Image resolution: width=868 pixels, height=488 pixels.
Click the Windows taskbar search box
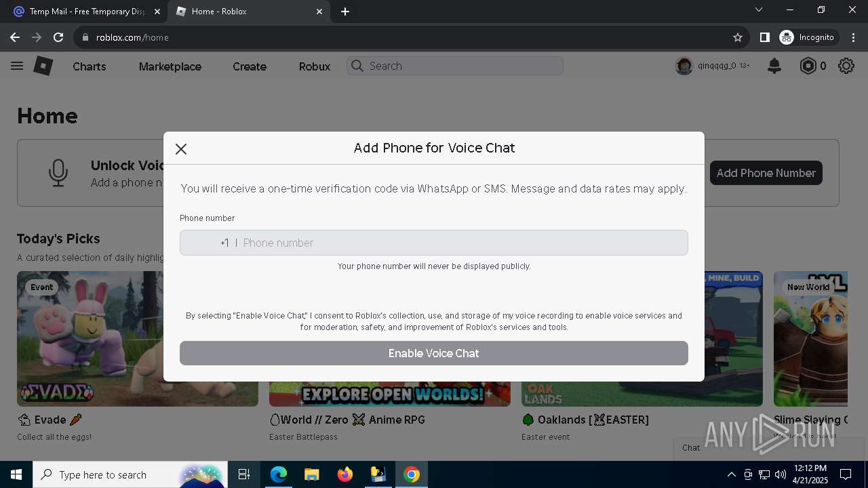click(x=130, y=474)
